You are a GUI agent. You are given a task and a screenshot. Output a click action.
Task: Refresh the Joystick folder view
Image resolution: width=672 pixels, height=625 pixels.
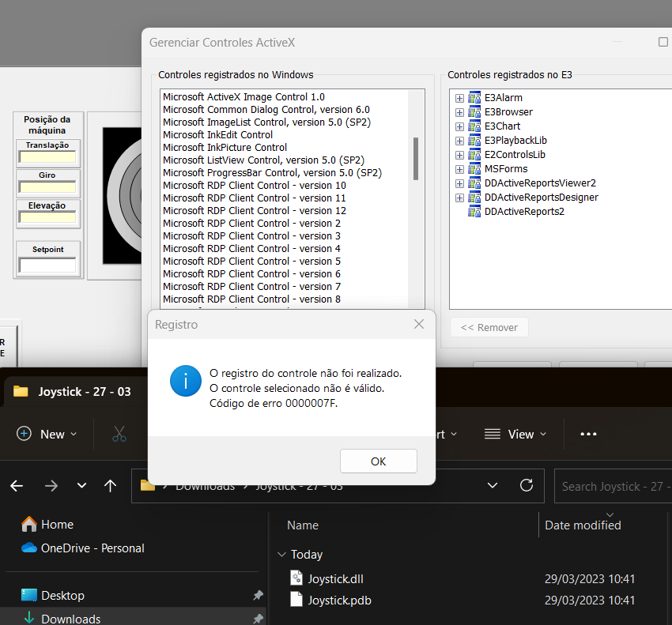coord(527,485)
